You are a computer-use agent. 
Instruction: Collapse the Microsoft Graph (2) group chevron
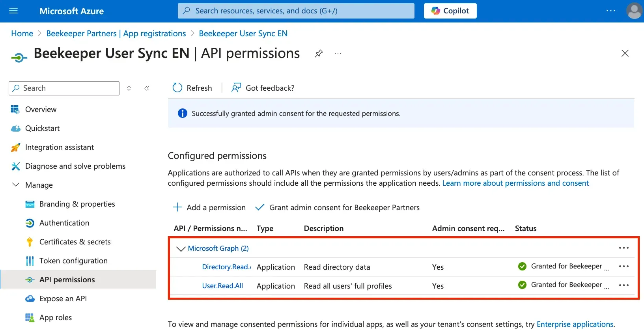click(x=181, y=248)
